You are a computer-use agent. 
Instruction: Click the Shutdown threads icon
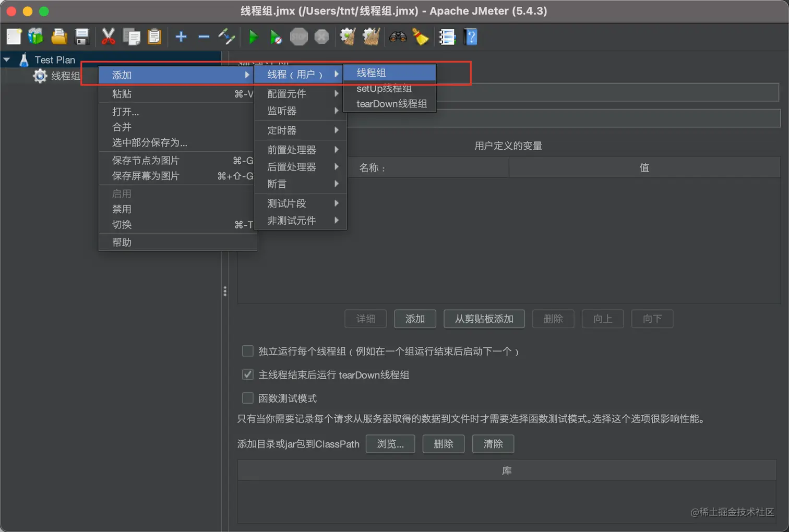[322, 37]
